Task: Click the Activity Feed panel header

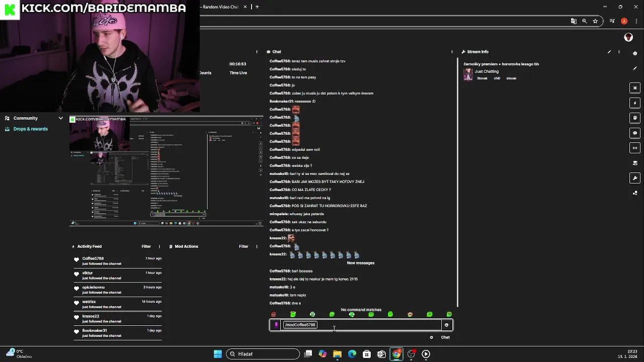Action: [90, 246]
